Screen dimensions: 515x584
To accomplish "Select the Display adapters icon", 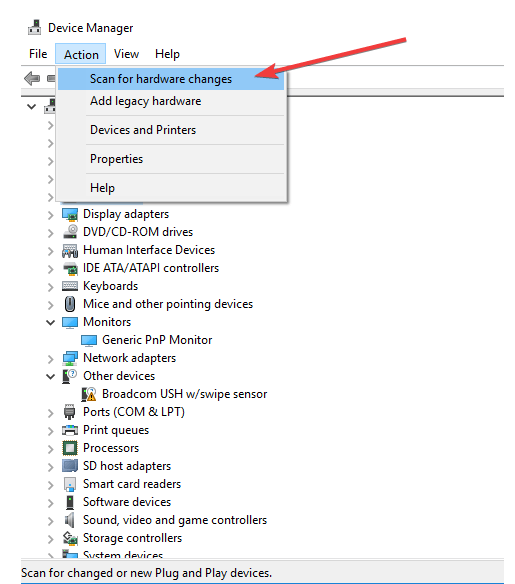I will pos(70,215).
